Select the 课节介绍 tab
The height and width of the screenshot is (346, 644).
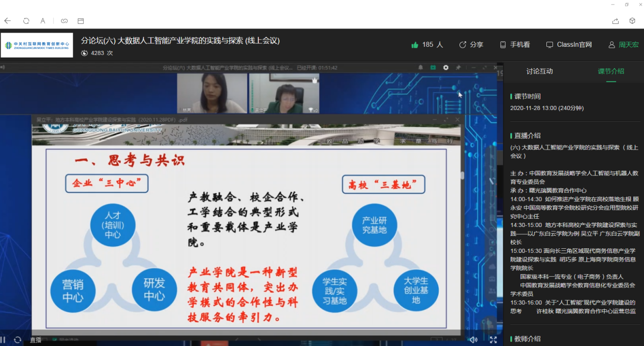[611, 71]
